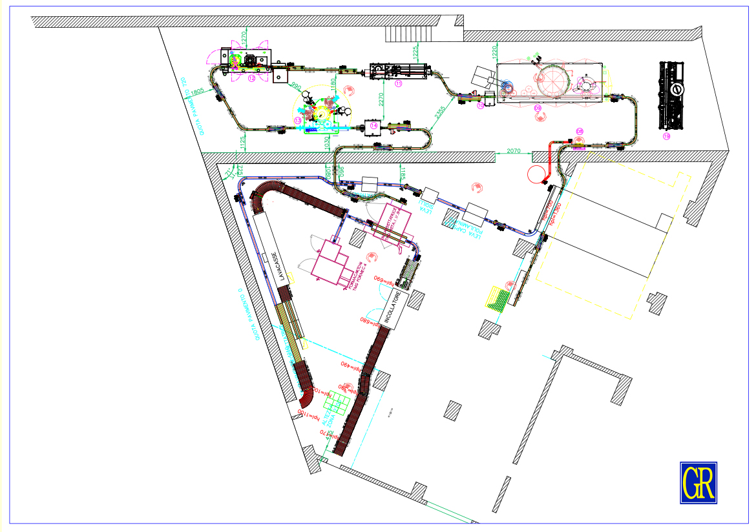Click the 1225 dimension below the staircase
This screenshot has width=756, height=532.
(415, 53)
